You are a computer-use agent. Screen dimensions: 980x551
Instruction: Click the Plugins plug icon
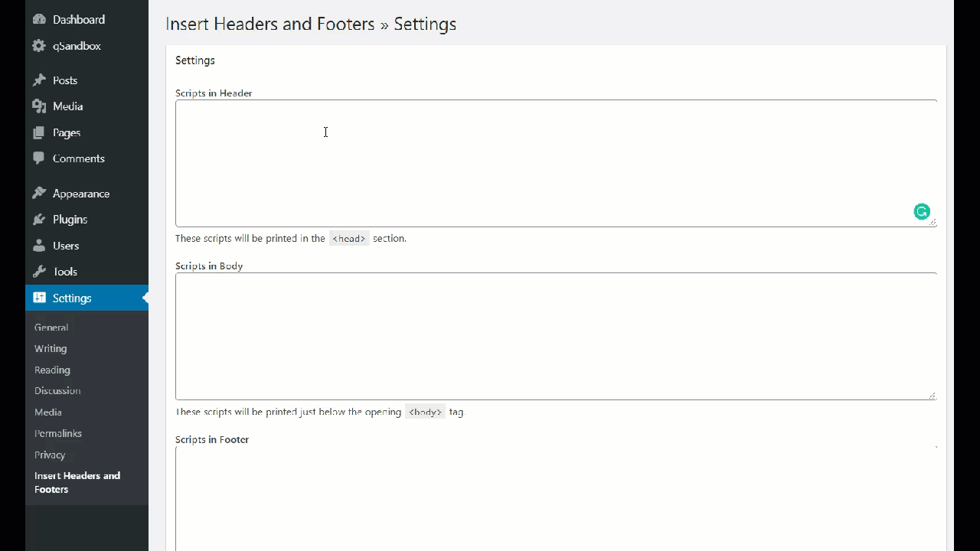(x=39, y=220)
